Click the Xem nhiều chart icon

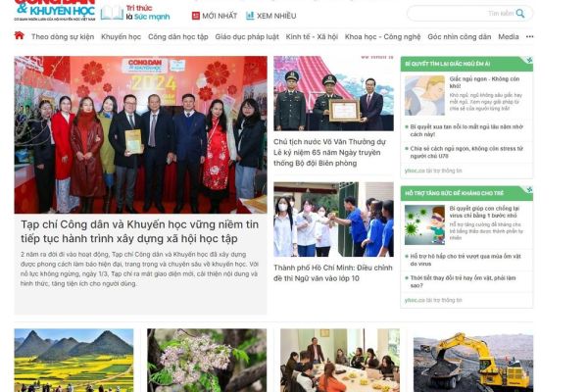[250, 16]
